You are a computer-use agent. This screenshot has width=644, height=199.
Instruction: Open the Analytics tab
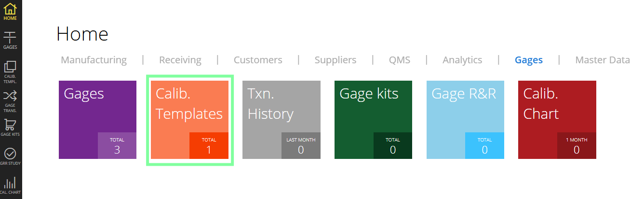pyautogui.click(x=462, y=60)
